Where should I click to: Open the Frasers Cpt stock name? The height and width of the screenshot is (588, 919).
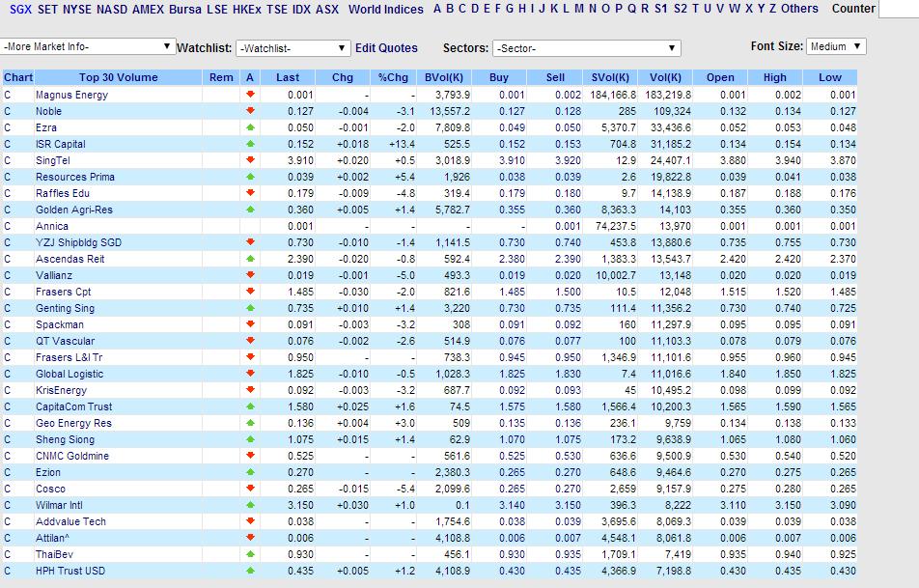click(x=64, y=292)
